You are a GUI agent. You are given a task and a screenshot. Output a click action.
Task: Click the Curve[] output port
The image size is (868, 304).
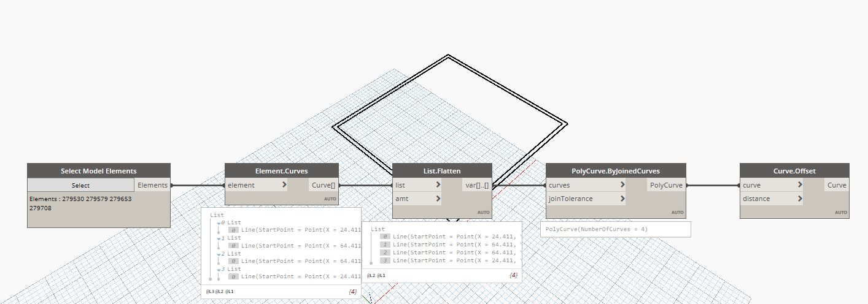[324, 185]
